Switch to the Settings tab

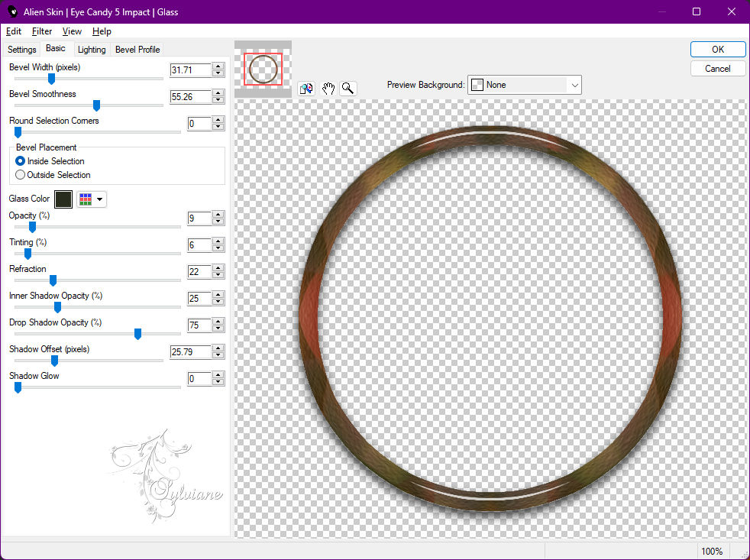click(x=21, y=50)
